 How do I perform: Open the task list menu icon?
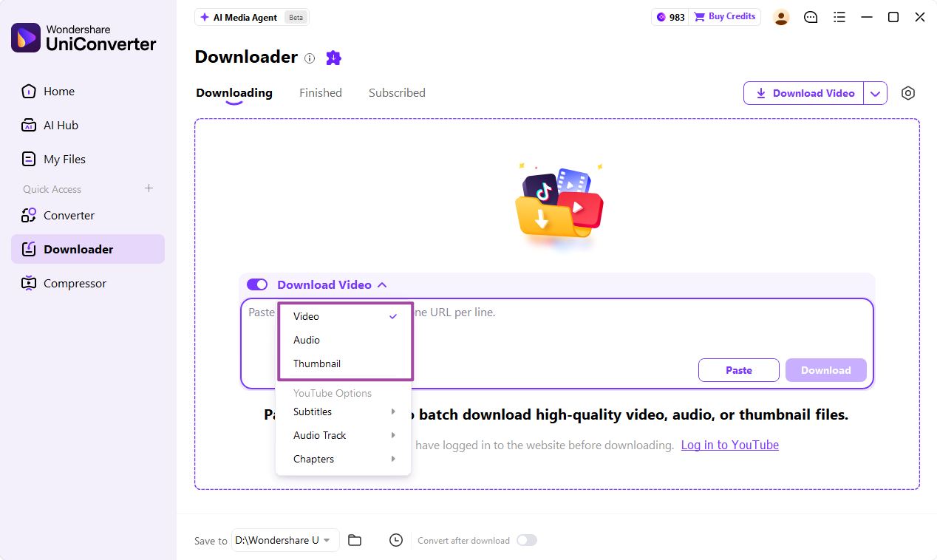tap(839, 17)
